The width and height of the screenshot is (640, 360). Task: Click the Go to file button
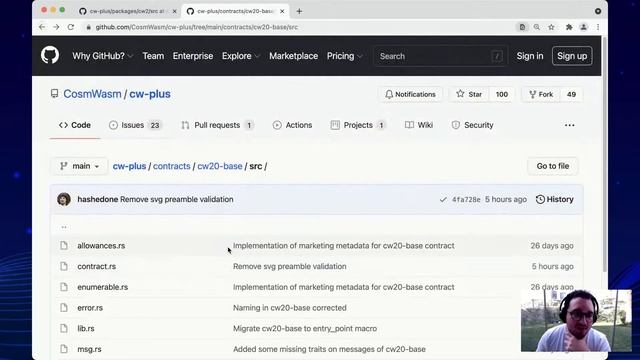coord(553,166)
